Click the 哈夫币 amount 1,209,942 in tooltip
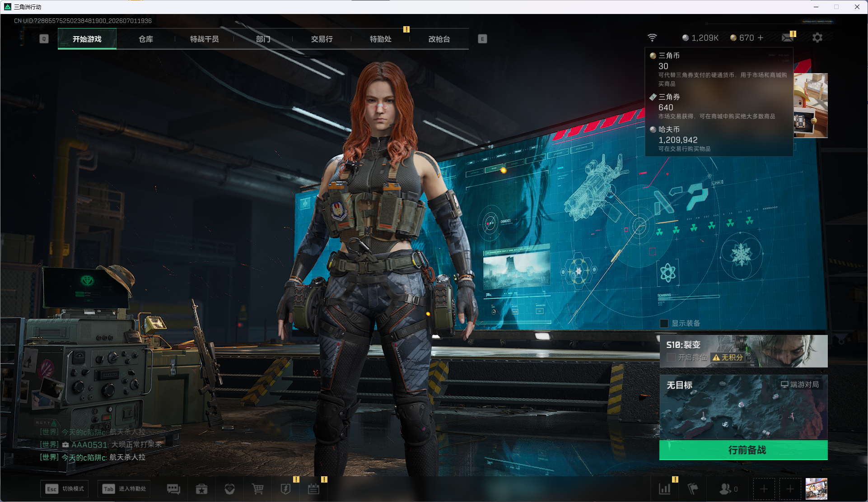 click(678, 140)
